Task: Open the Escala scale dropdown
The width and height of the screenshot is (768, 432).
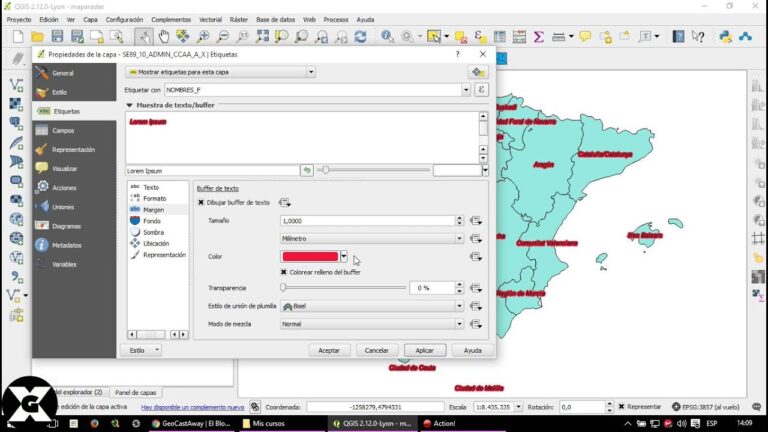Action: (x=518, y=407)
